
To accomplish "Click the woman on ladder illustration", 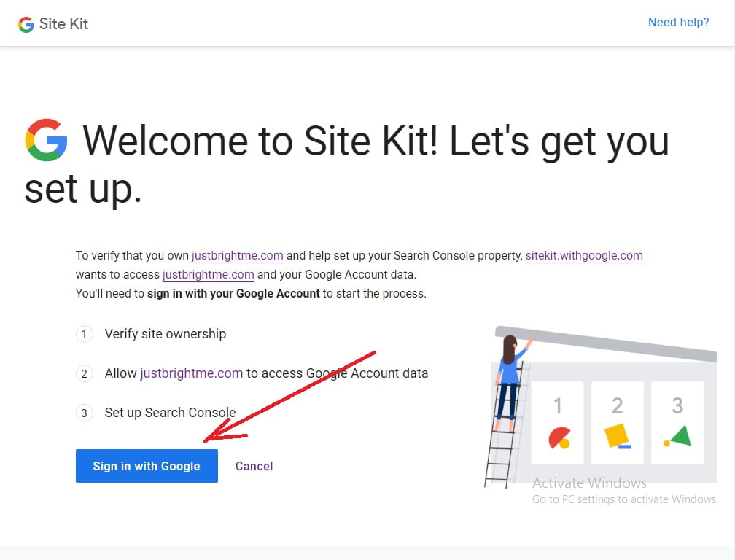I will click(511, 384).
